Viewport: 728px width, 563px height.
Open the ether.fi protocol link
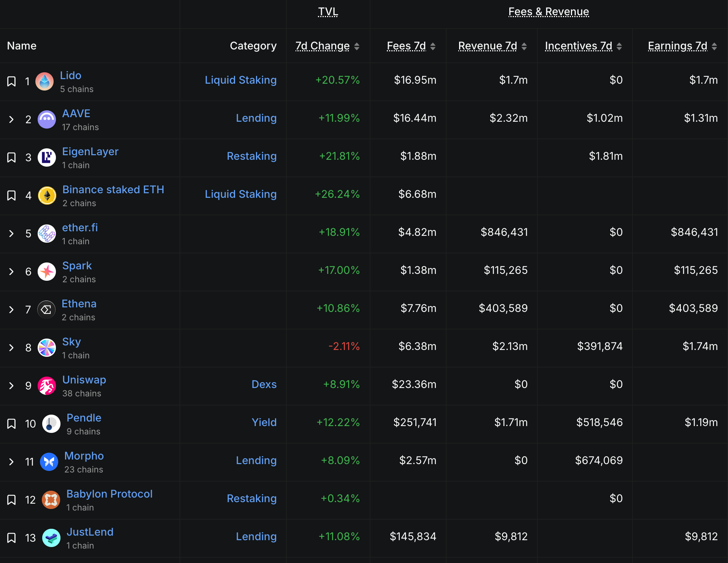point(80,227)
